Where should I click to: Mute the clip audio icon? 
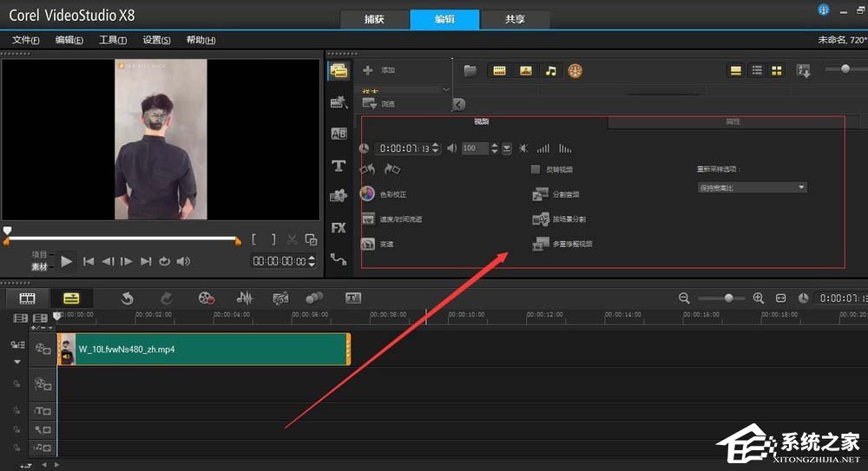click(523, 148)
